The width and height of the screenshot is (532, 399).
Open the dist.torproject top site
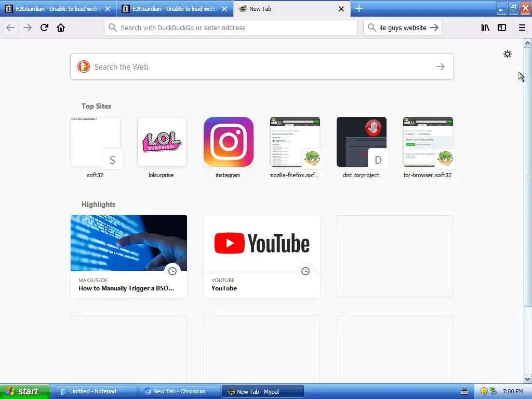tap(362, 148)
